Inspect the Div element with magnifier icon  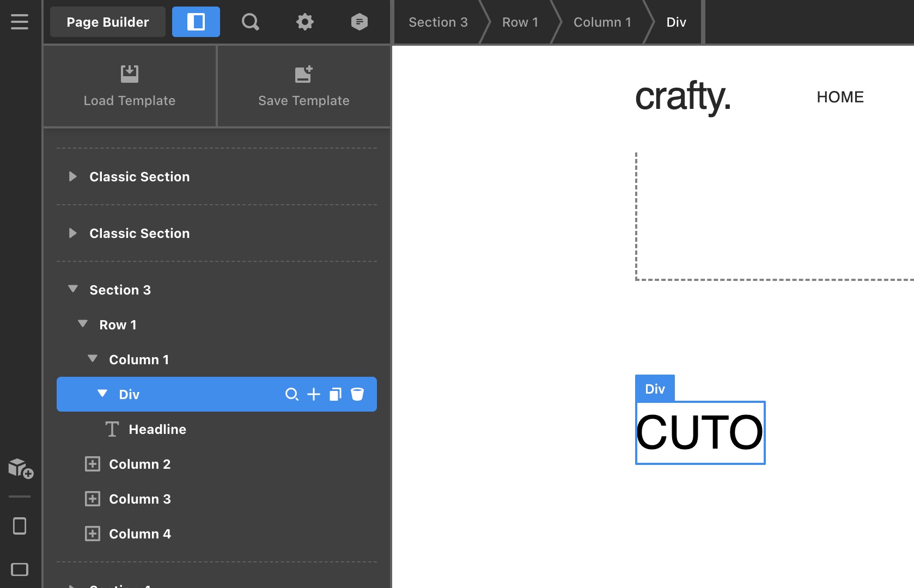pos(292,394)
